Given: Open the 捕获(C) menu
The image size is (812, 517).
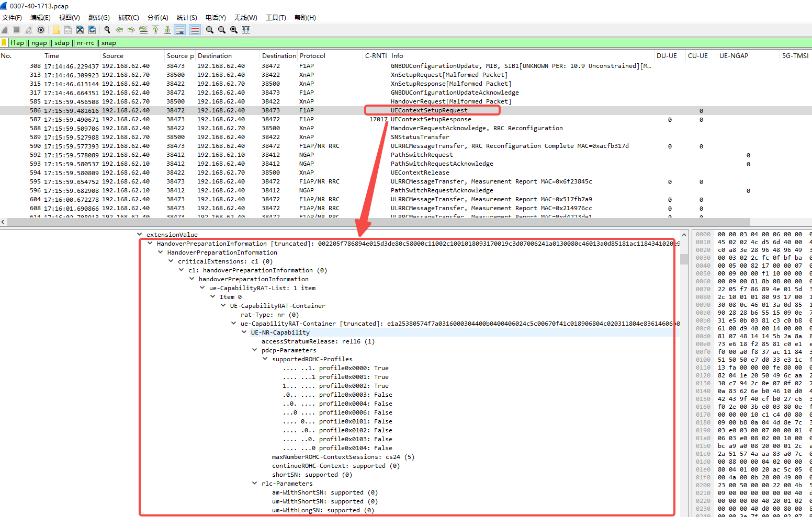Looking at the screenshot, I should 129,18.
